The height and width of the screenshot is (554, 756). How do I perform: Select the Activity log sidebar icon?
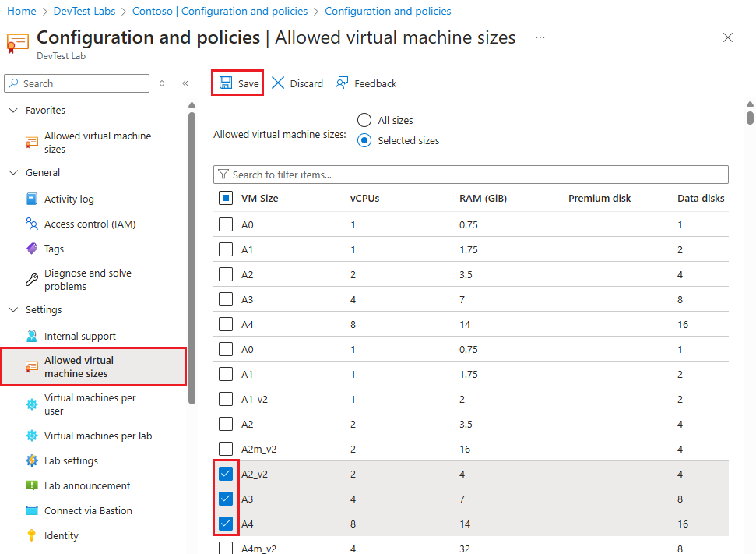(31, 199)
